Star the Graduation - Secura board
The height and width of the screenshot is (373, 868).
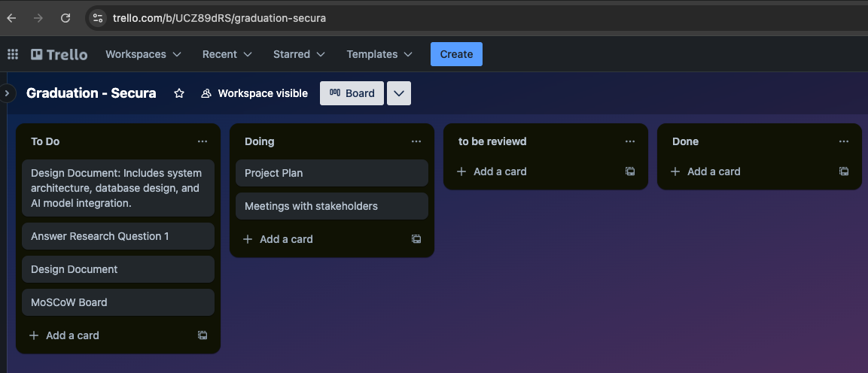coord(179,93)
